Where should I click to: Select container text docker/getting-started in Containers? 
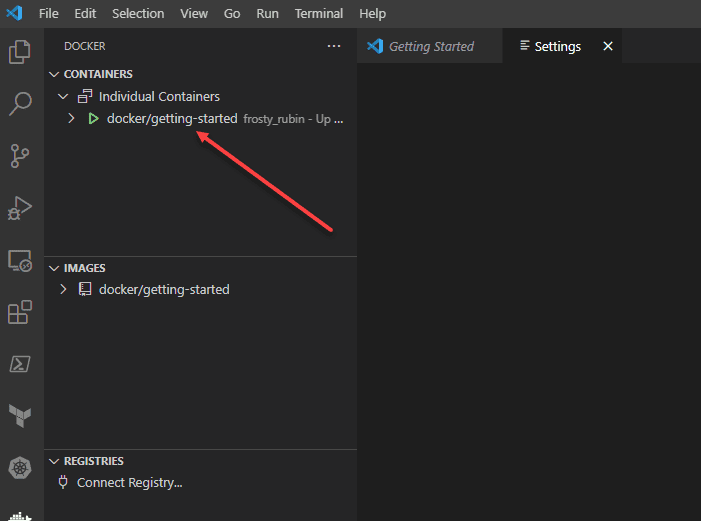click(x=172, y=119)
